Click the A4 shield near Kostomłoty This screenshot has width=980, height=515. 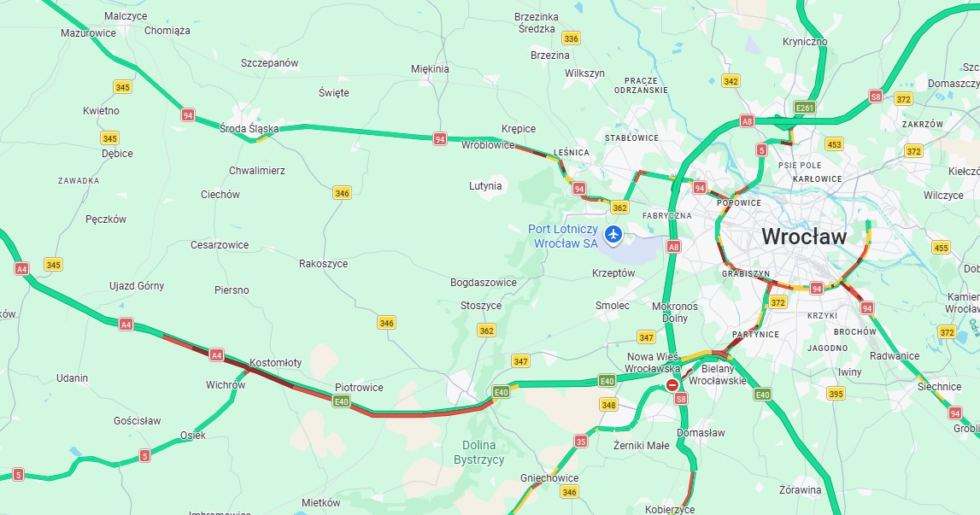coord(216,355)
